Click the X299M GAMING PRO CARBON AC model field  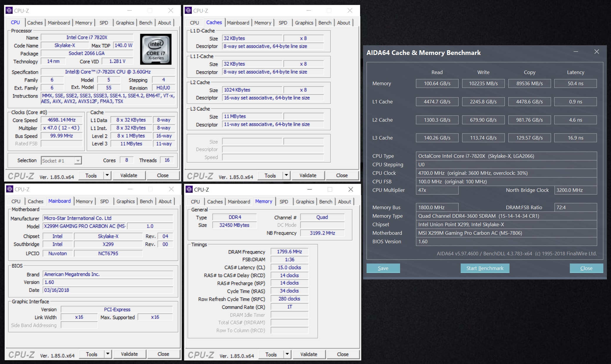(85, 226)
